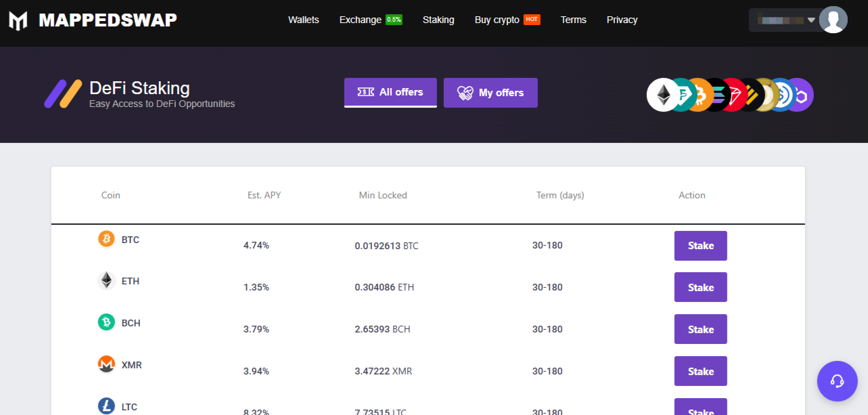This screenshot has height=415, width=868.
Task: Expand the account dropdown arrow
Action: [811, 20]
